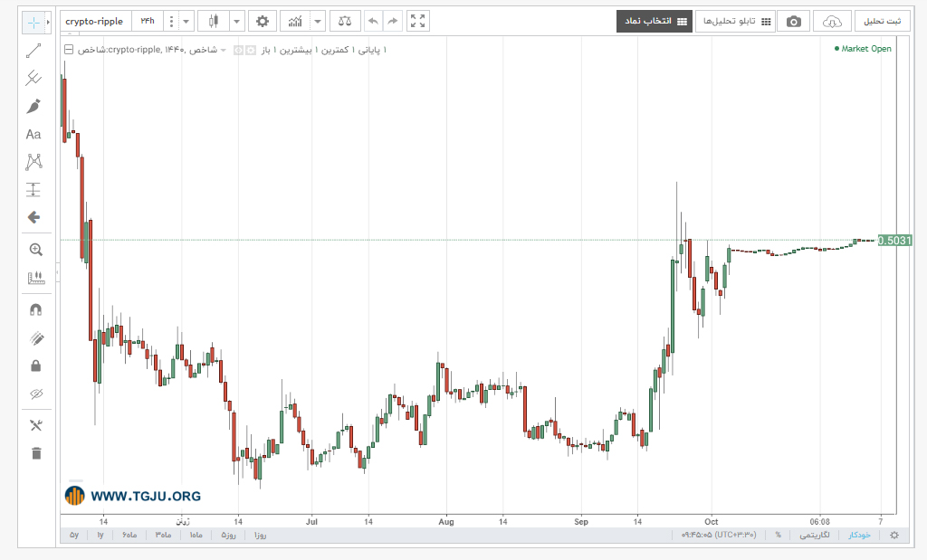927x560 pixels.
Task: Select the ۵روز five-day range
Action: click(x=228, y=535)
